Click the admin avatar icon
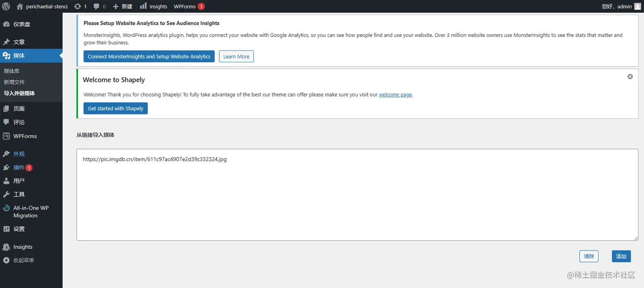Screen dimensions: 644x288 pyautogui.click(x=637, y=6)
